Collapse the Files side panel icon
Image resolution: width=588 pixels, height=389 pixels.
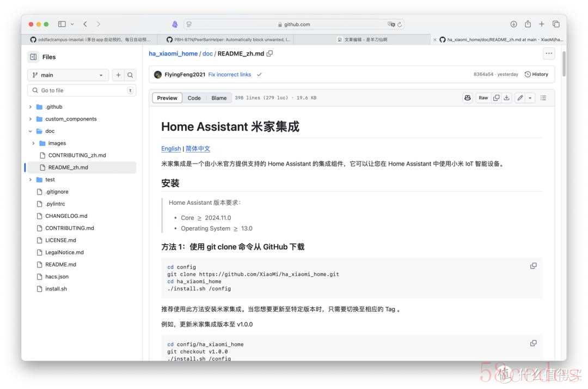click(33, 57)
